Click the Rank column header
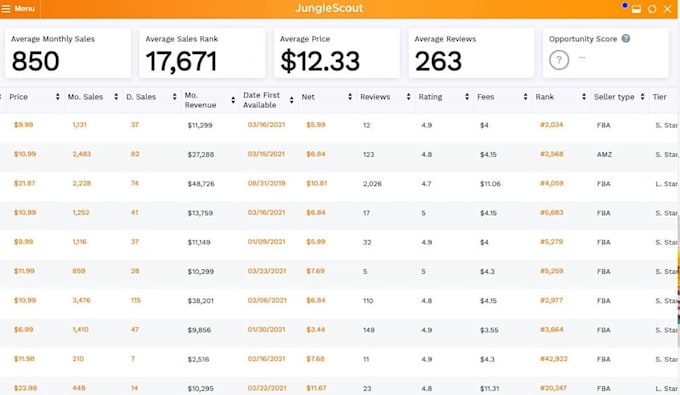Image resolution: width=680 pixels, height=395 pixels. click(545, 97)
